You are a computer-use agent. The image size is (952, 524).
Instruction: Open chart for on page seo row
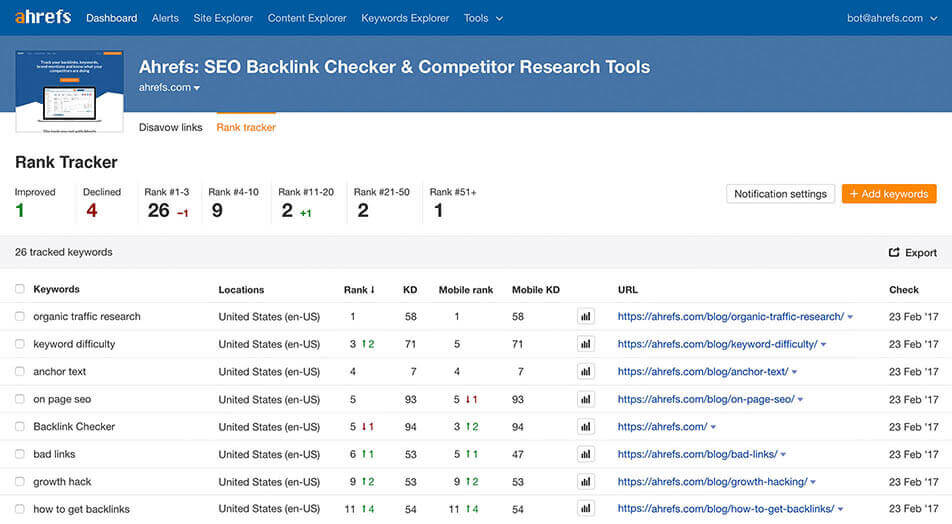coord(585,399)
